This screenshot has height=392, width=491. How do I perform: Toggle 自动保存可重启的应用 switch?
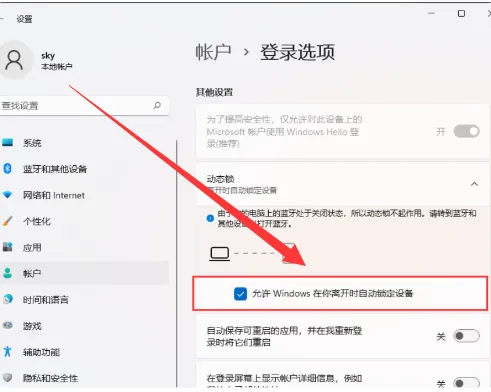coord(466,336)
